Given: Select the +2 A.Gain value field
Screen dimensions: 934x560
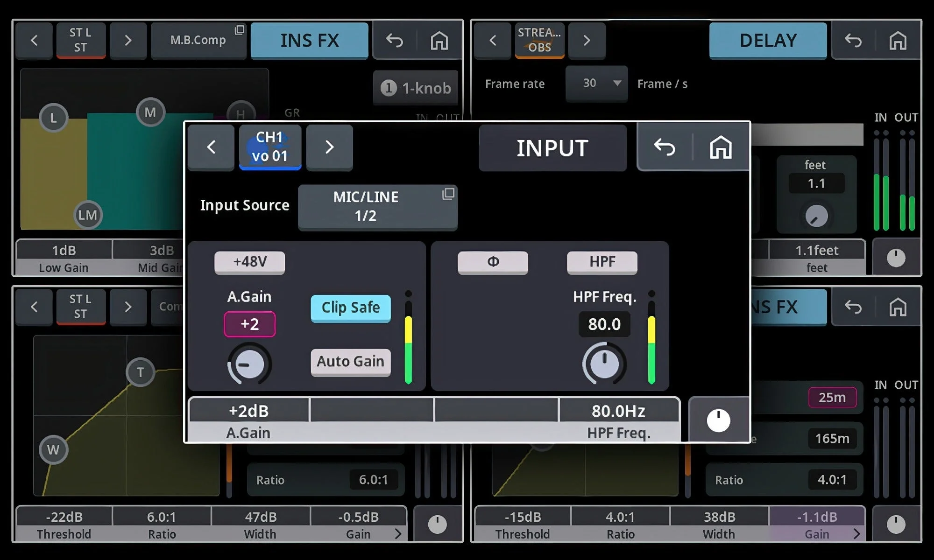Looking at the screenshot, I should click(249, 324).
